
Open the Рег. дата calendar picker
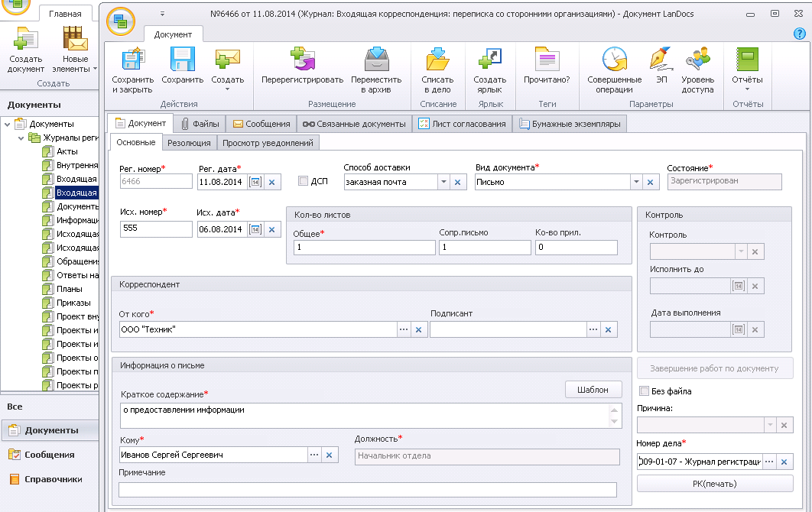pyautogui.click(x=255, y=182)
